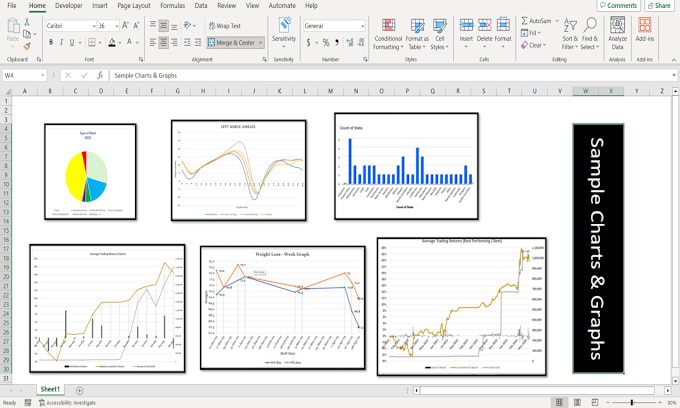Collapse the ribbon chevron

click(673, 59)
